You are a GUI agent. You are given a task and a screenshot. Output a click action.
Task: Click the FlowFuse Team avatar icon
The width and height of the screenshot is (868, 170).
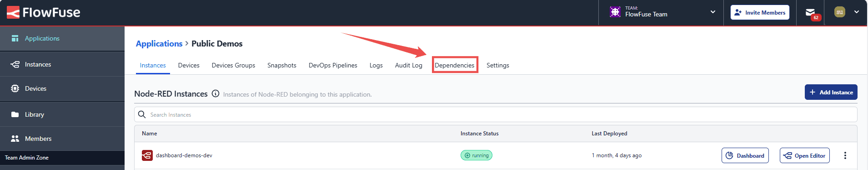(x=615, y=12)
